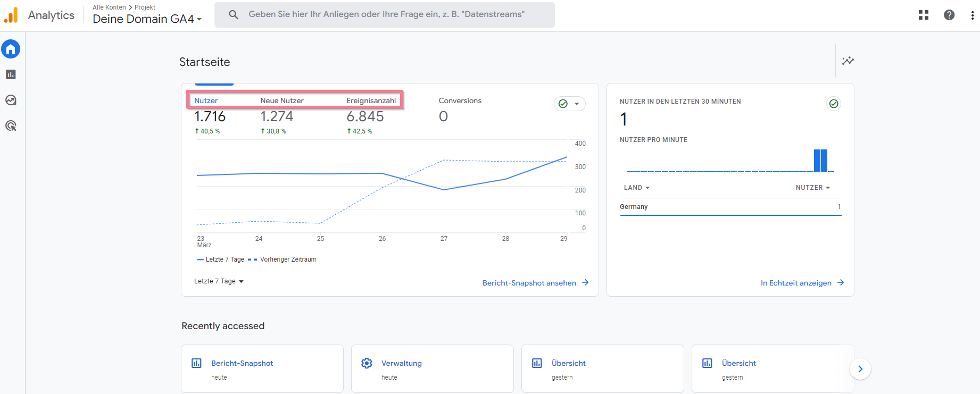Open the data quality checkmark dropdown
980x394 pixels.
[569, 104]
